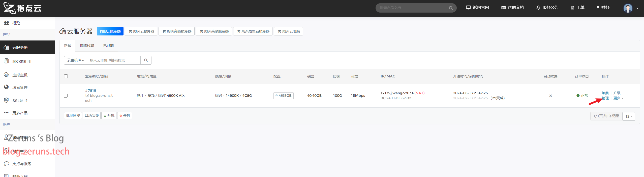Click the 更多产品 ellipsis icon
Viewport: 644px width, 177px height.
click(x=7, y=112)
